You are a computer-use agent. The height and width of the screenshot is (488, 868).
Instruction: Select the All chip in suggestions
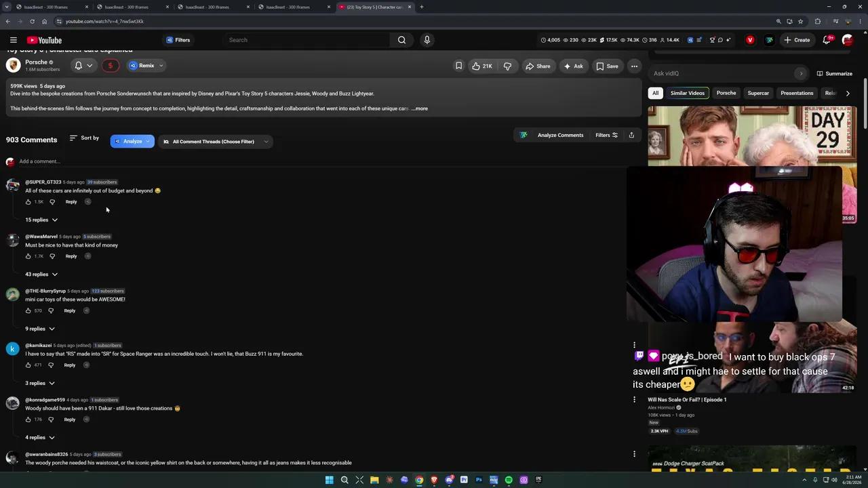(655, 93)
